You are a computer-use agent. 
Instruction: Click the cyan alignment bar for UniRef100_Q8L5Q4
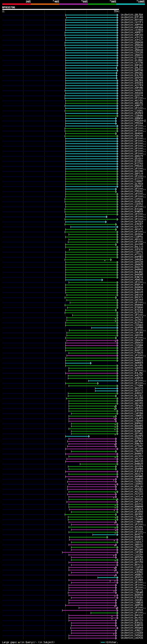click(92, 15)
